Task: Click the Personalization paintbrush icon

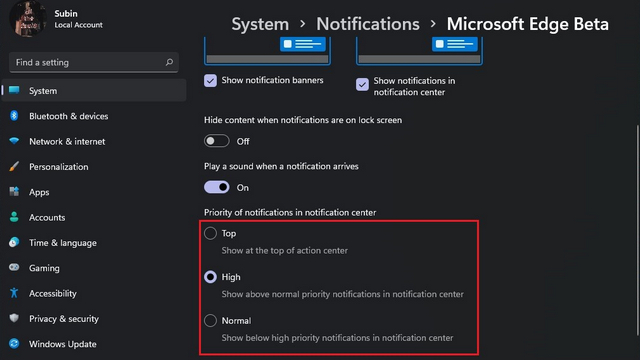Action: click(x=14, y=166)
